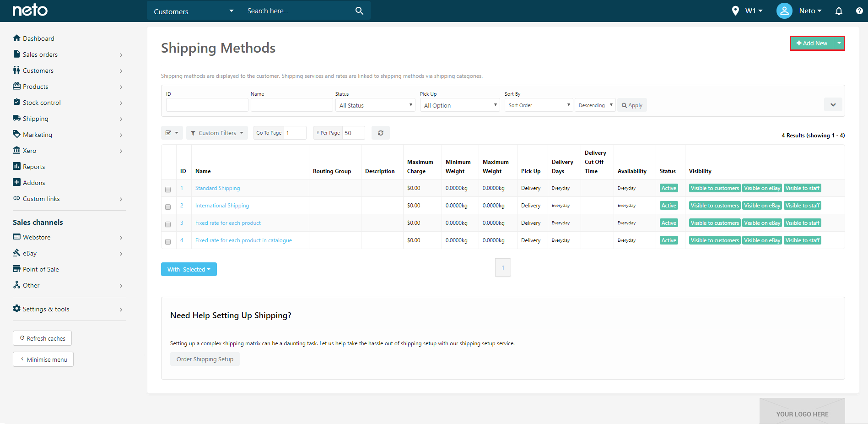The image size is (868, 424).
Task: Click the Webstore window icon
Action: 17,237
